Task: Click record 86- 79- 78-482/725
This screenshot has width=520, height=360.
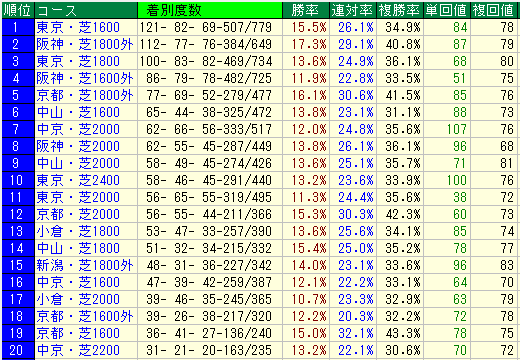Action: tap(209, 78)
